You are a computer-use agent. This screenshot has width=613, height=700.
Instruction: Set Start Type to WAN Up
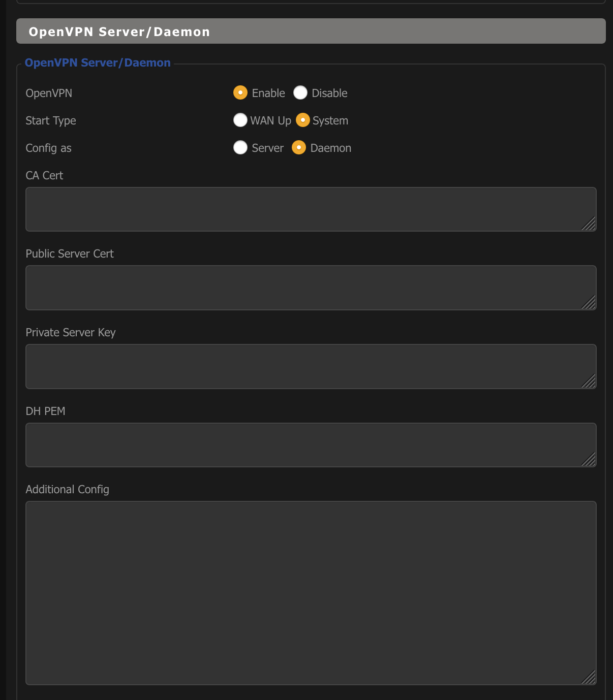click(x=240, y=120)
